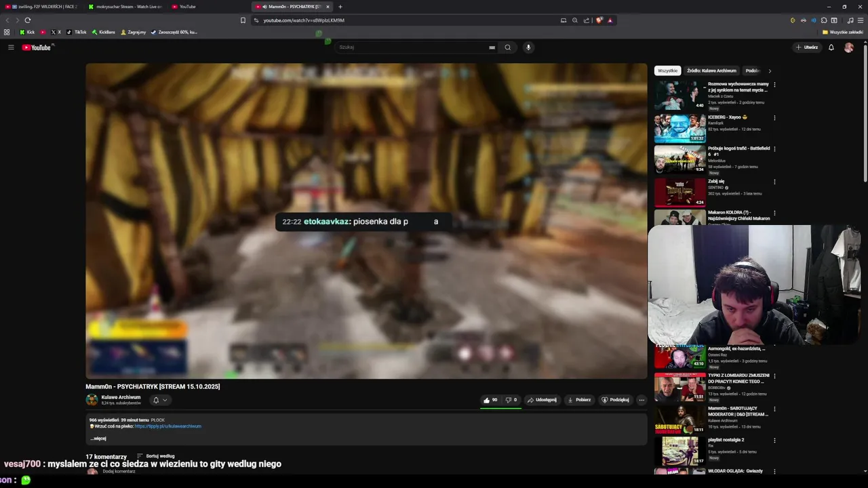Open the 'Sortuj według' comments sort dropdown

(x=156, y=456)
